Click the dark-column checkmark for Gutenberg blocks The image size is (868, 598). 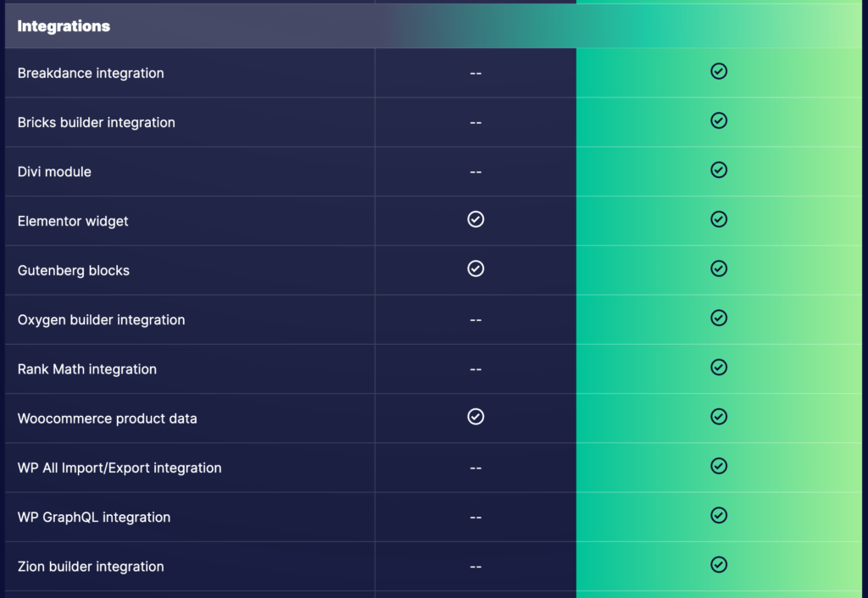[476, 269]
